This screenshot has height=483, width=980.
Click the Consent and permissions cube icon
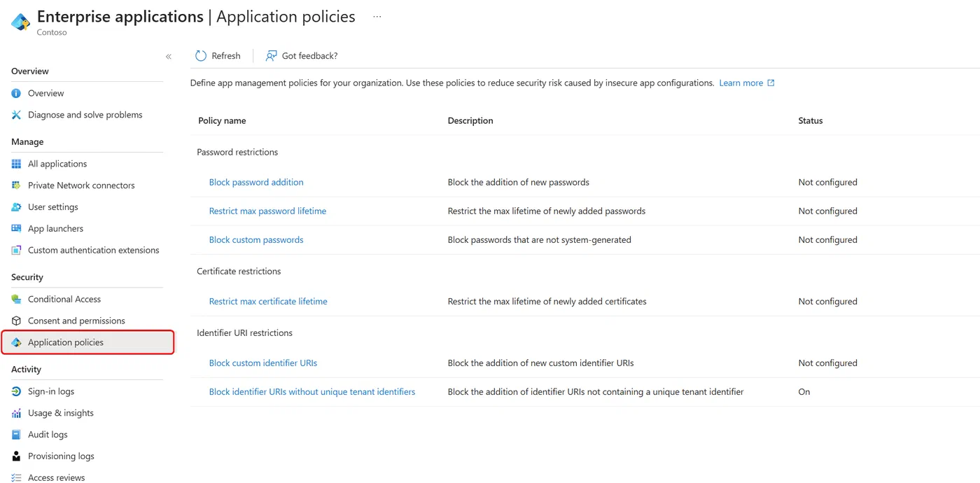coord(16,321)
